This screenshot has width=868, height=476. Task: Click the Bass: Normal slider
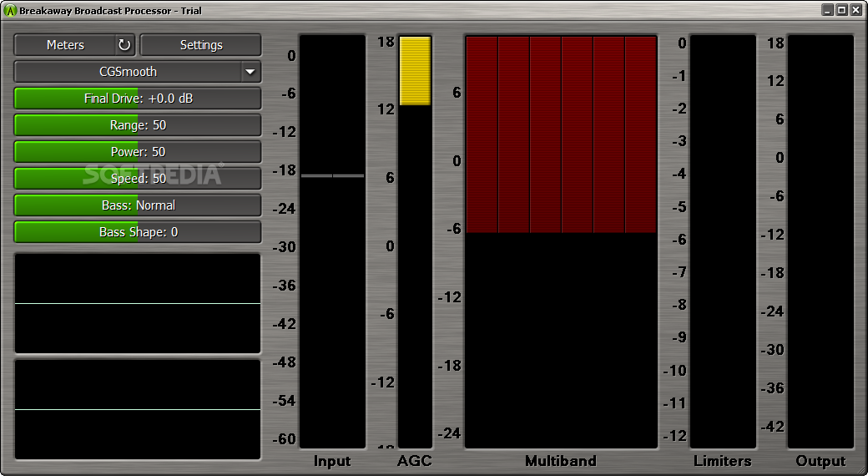tap(137, 205)
